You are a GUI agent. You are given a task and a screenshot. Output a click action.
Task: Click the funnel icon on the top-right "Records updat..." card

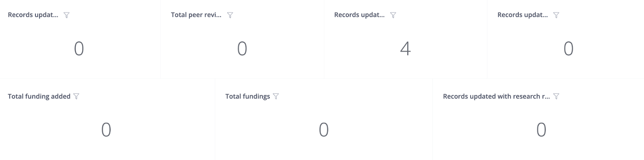pyautogui.click(x=556, y=15)
